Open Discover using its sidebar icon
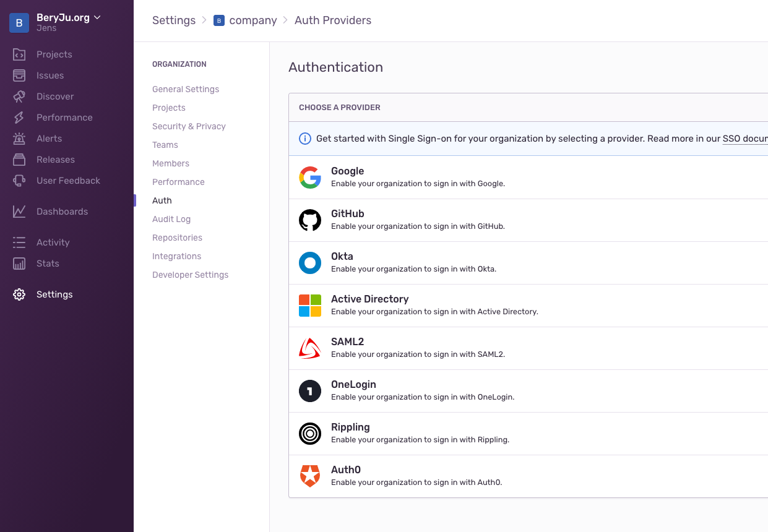 point(19,96)
